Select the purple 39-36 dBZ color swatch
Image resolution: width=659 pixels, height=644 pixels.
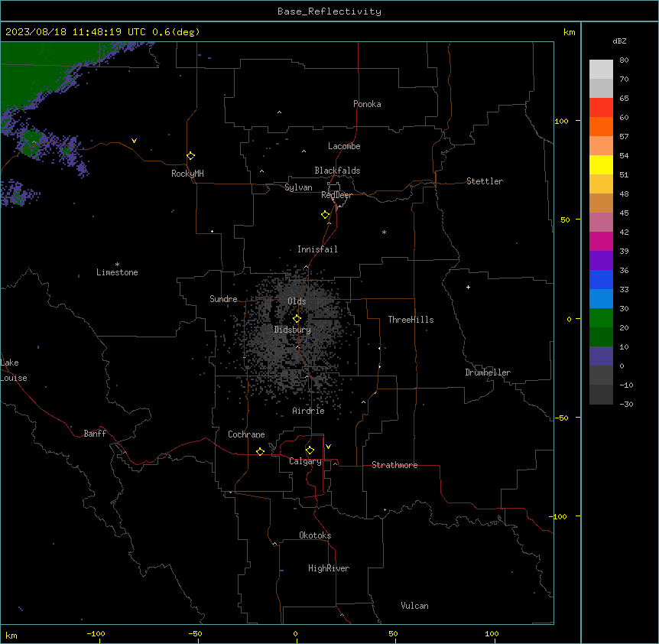601,261
